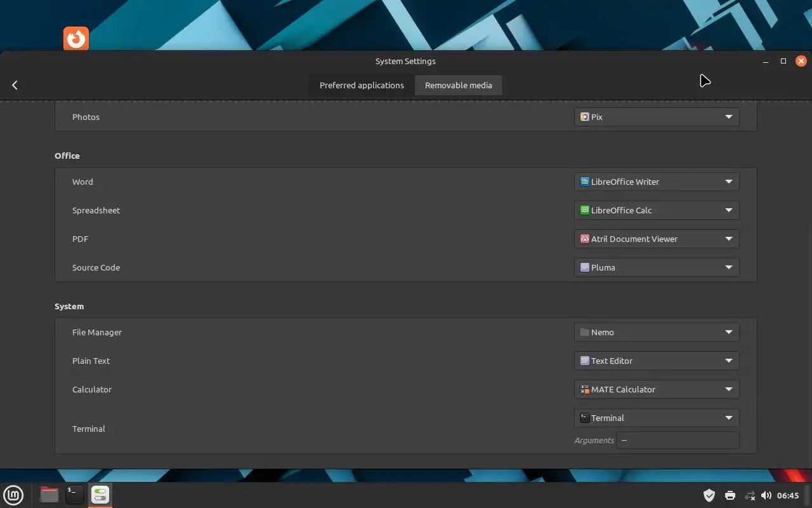Click the Word row label
Viewport: 812px width, 508px height.
[82, 182]
